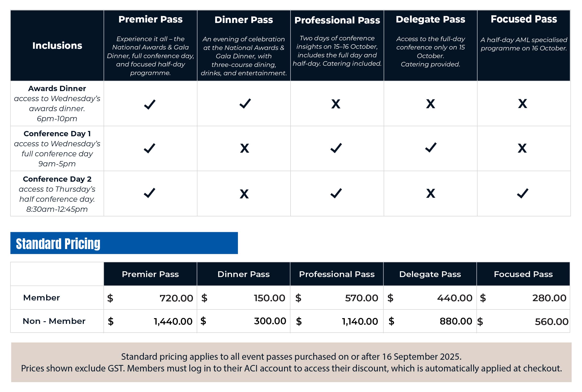The width and height of the screenshot is (582, 392).
Task: Click the Inclusions header cell
Action: (57, 45)
